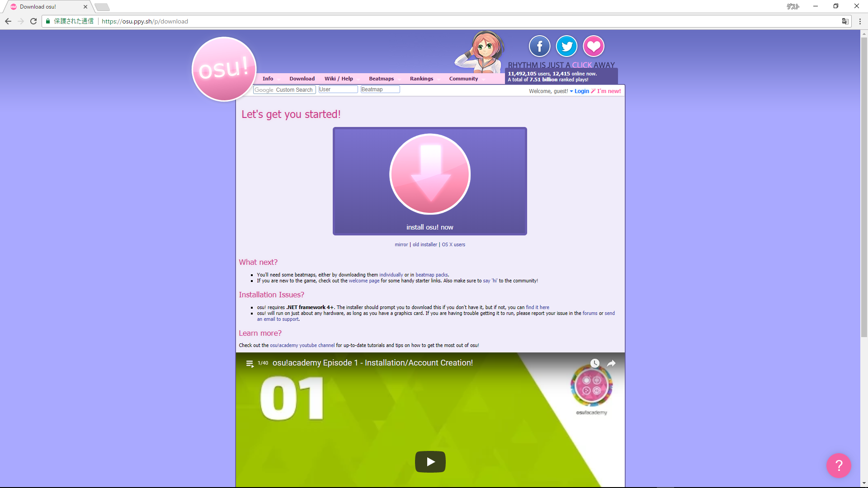Open the mirror download link
Screen dimensions: 868x488
pyautogui.click(x=401, y=244)
